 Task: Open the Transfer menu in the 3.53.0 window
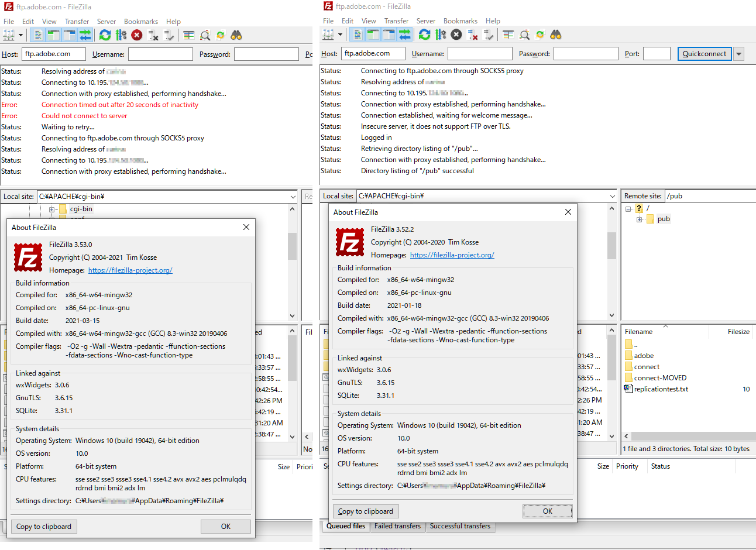pos(77,22)
